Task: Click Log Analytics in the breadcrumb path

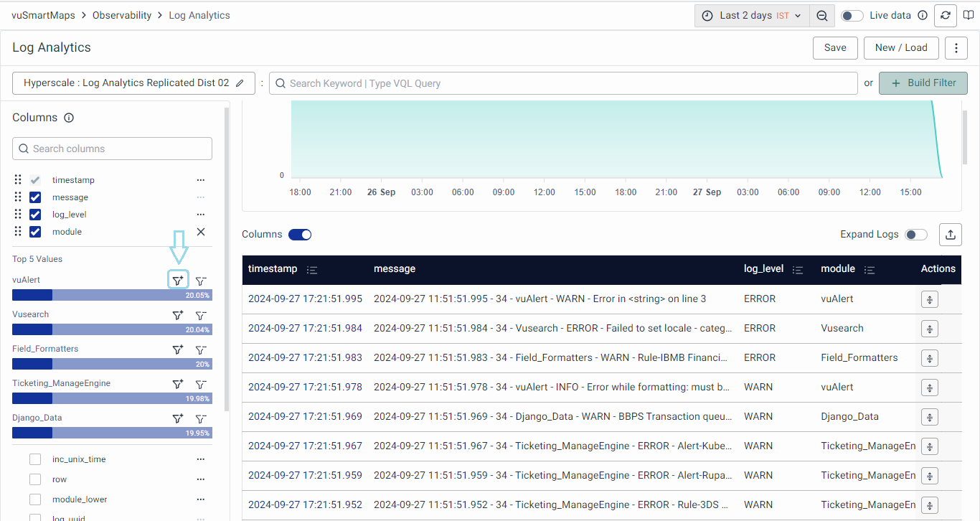Action: click(x=199, y=15)
